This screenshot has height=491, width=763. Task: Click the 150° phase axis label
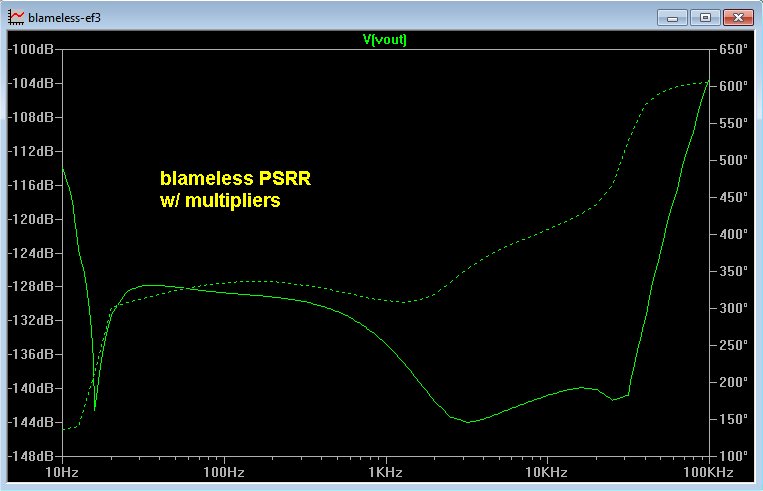click(733, 419)
